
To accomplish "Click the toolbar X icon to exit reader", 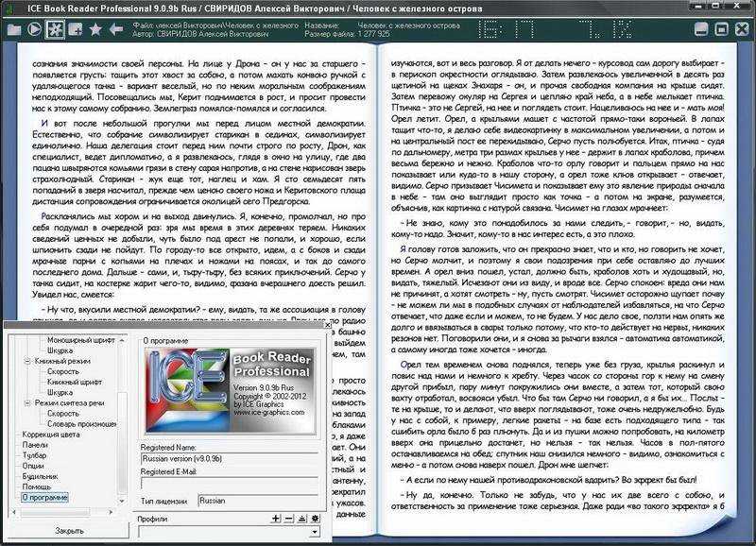I will pos(742,29).
